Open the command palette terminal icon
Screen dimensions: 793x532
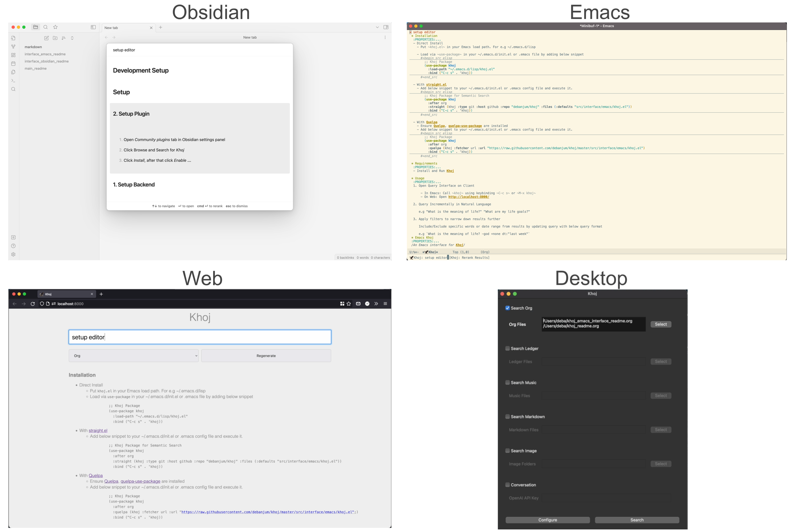click(x=13, y=81)
